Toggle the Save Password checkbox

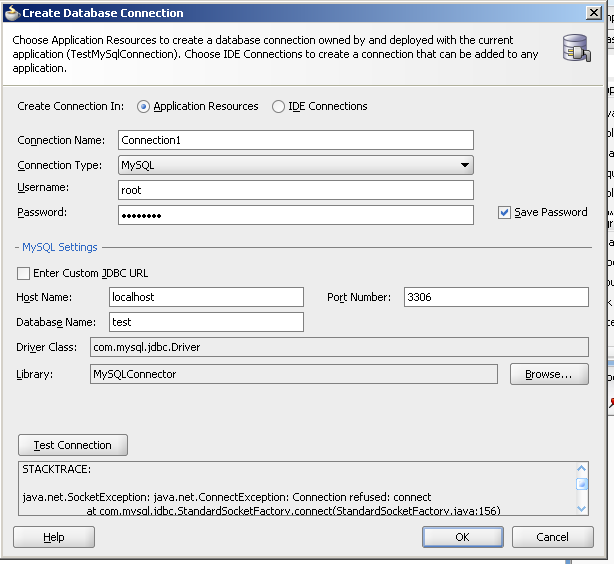[x=505, y=212]
